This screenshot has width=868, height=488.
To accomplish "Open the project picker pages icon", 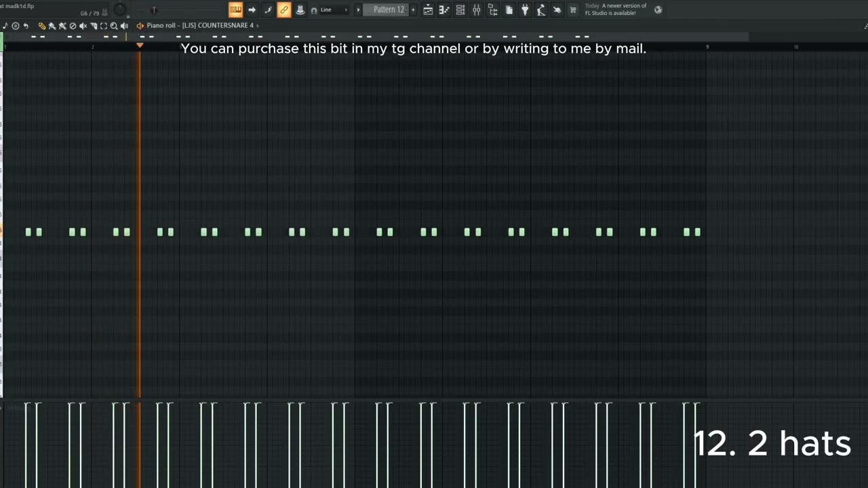I will 509,9.
